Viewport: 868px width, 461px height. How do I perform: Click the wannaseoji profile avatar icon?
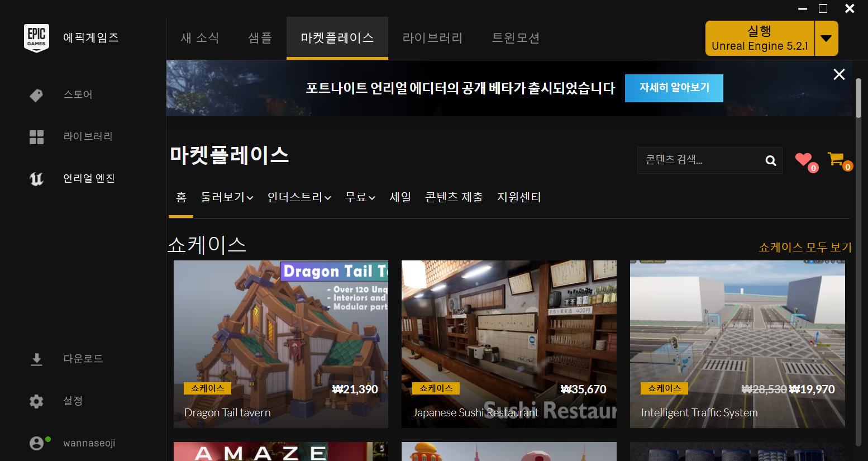point(36,443)
